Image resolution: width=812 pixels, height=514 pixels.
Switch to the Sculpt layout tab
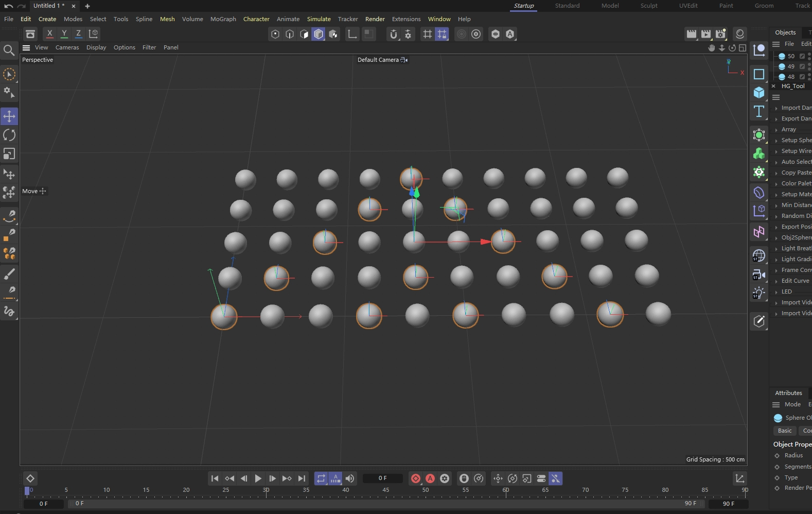click(649, 6)
